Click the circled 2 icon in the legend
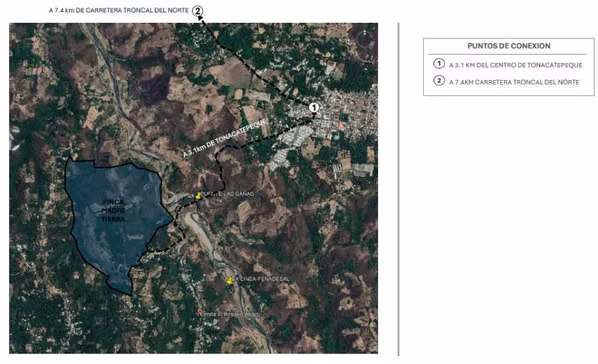 pyautogui.click(x=439, y=81)
